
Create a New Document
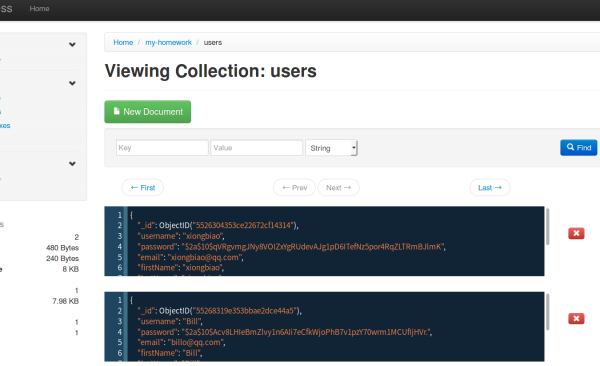[x=148, y=112]
